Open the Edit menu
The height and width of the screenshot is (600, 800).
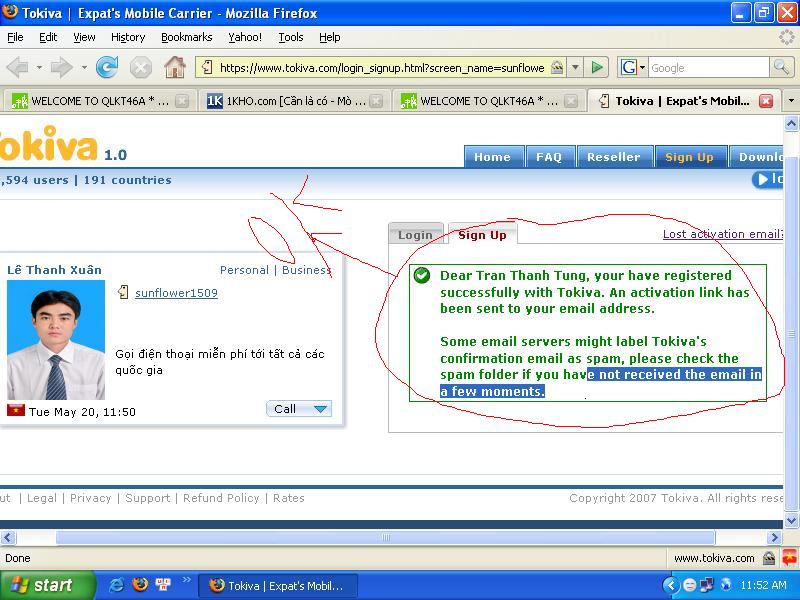(48, 37)
